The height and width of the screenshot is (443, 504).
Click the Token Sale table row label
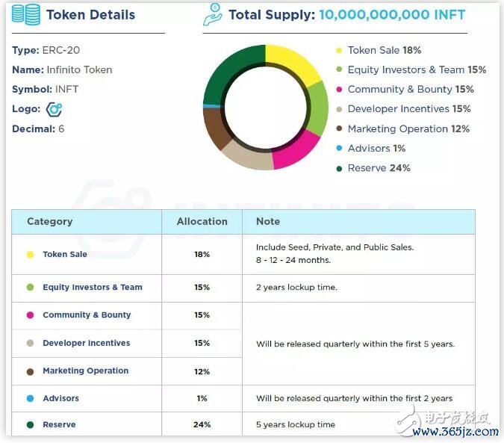(x=65, y=254)
